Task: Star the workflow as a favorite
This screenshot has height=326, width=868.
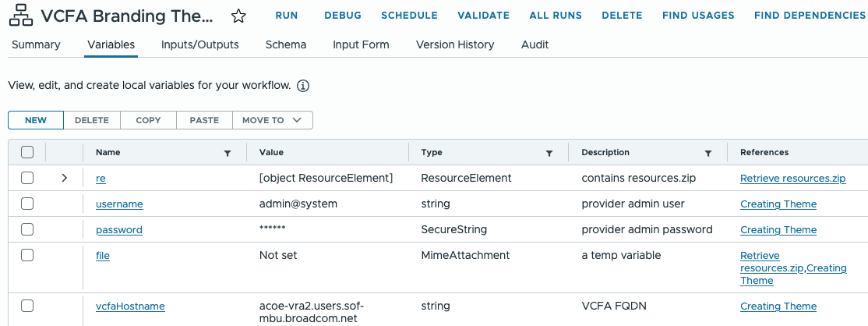Action: tap(238, 16)
